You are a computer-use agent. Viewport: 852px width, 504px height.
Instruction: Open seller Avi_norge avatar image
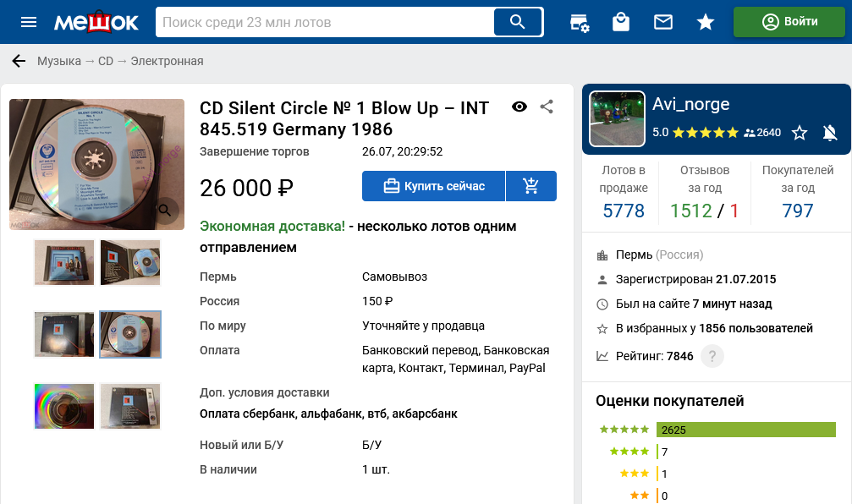click(x=618, y=118)
